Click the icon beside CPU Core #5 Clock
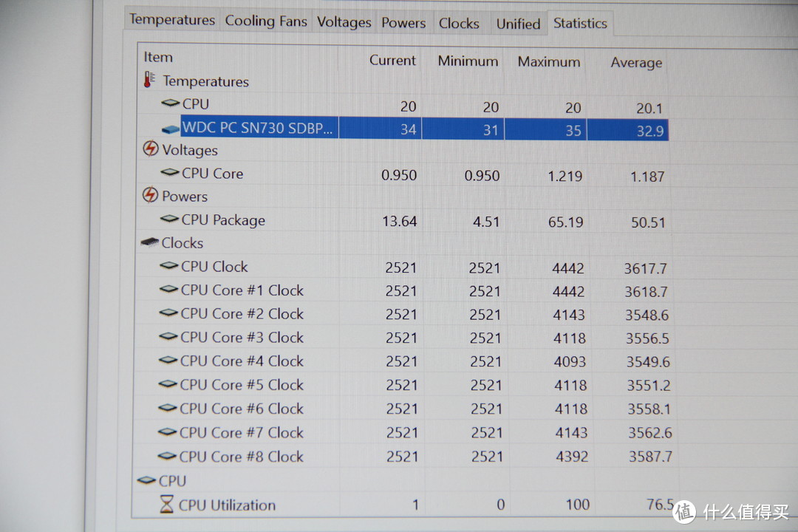 coord(168,384)
